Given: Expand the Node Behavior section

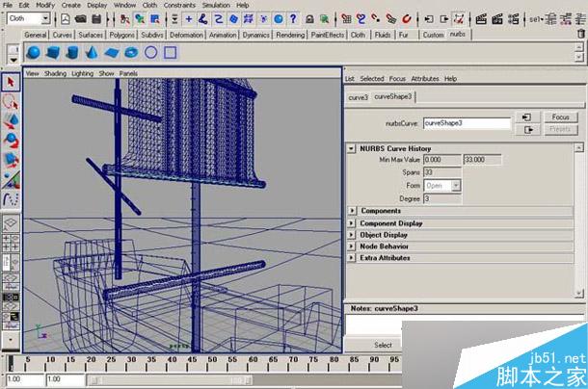Looking at the screenshot, I should click(352, 246).
